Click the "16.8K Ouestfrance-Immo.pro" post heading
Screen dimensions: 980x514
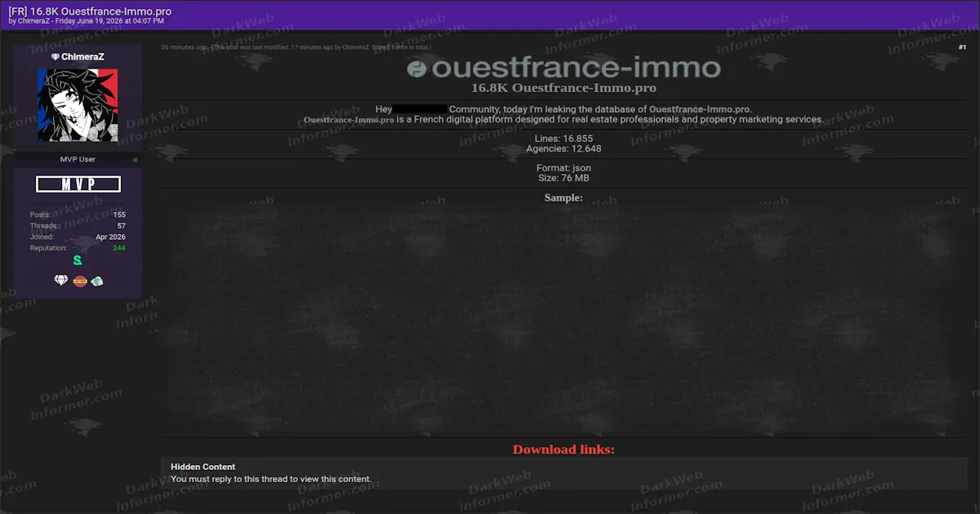click(563, 88)
